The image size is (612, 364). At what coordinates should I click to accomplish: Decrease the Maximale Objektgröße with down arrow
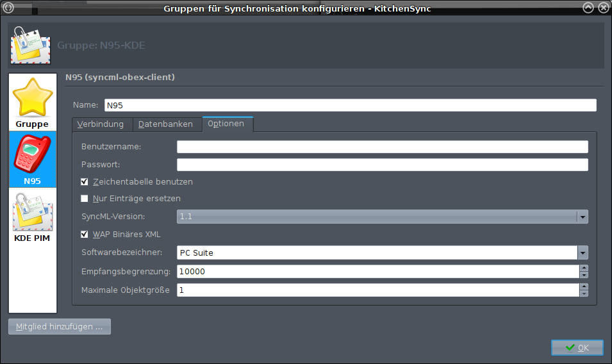pyautogui.click(x=584, y=294)
